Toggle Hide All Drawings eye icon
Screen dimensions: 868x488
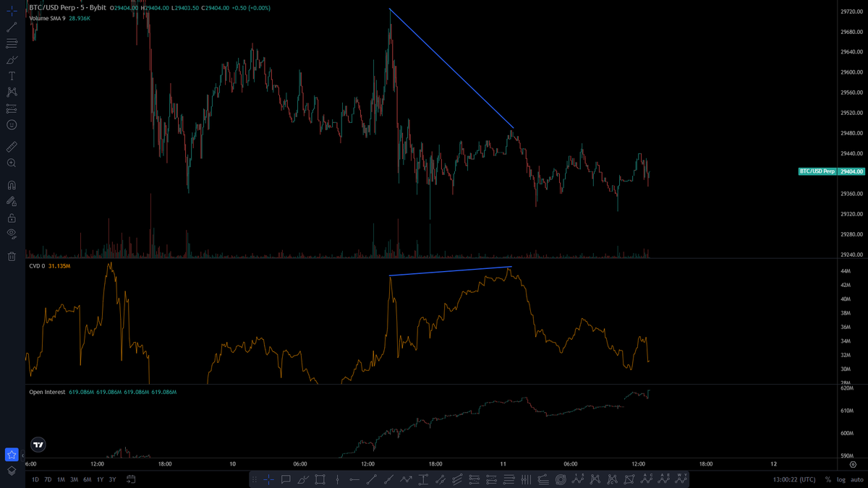[12, 234]
